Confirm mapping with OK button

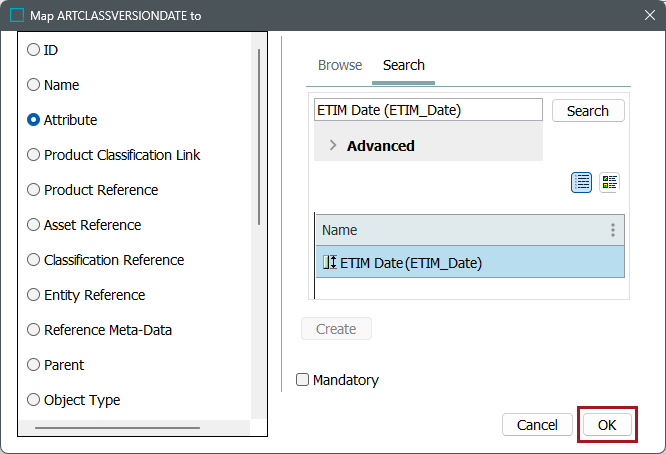pyautogui.click(x=607, y=425)
